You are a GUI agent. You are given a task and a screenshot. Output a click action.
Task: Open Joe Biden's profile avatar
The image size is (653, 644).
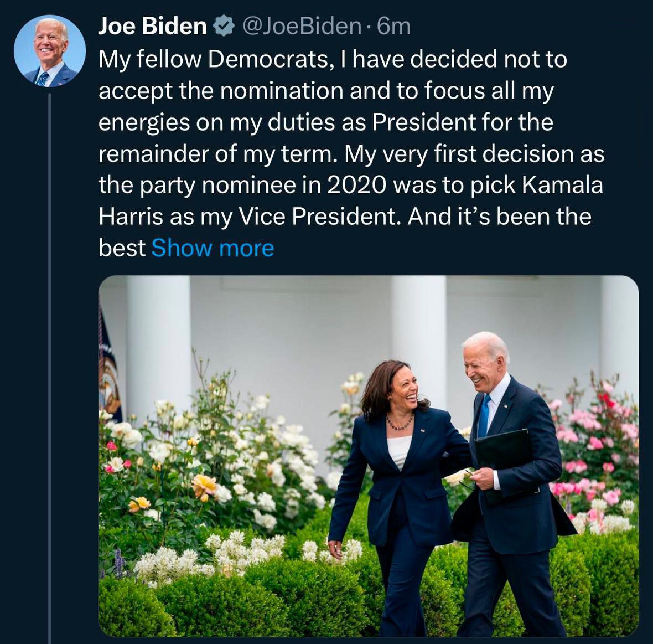(50, 51)
